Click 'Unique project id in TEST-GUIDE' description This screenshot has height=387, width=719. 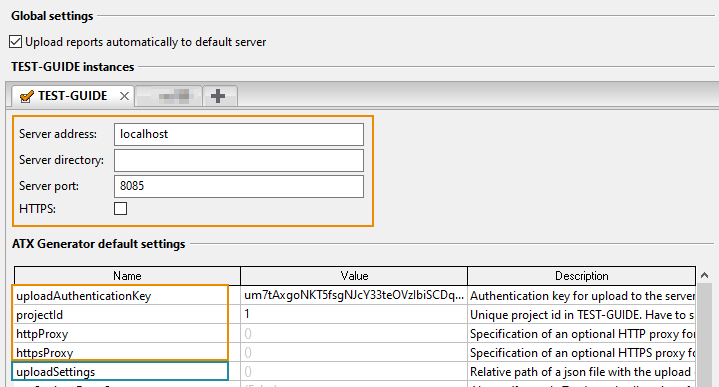pos(581,315)
